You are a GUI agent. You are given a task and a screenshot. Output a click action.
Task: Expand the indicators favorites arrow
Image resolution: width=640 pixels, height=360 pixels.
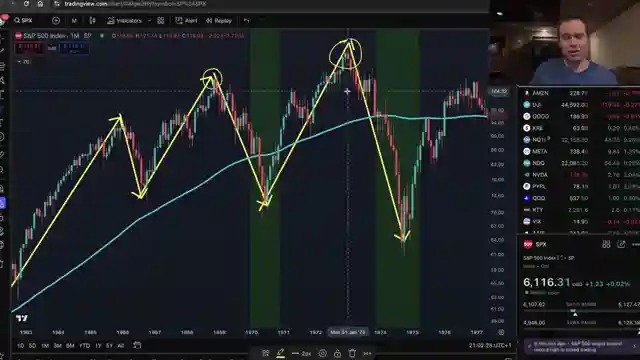[x=149, y=20]
